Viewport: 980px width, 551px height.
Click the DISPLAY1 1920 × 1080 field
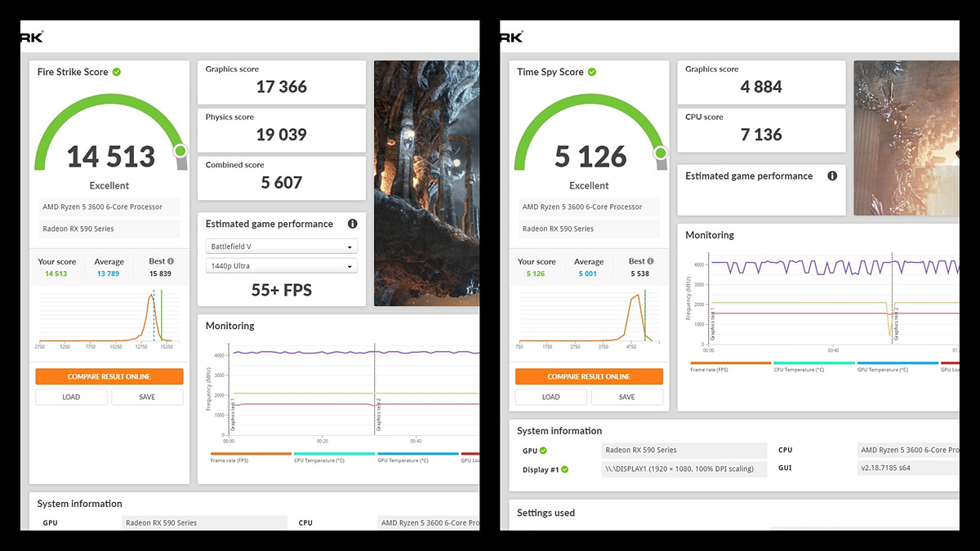(684, 469)
